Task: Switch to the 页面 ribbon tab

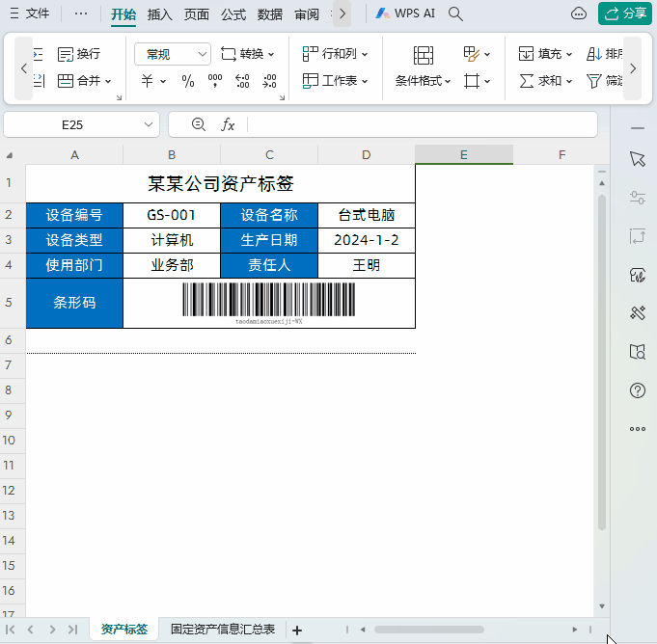Action: (197, 14)
